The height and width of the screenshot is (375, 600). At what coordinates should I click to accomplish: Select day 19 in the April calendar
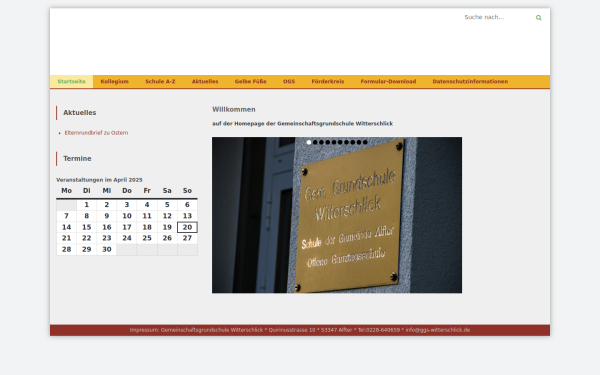(167, 227)
